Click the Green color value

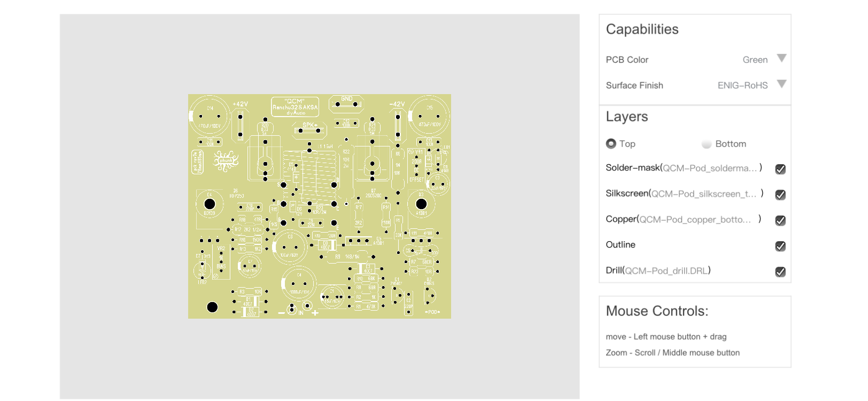(755, 60)
